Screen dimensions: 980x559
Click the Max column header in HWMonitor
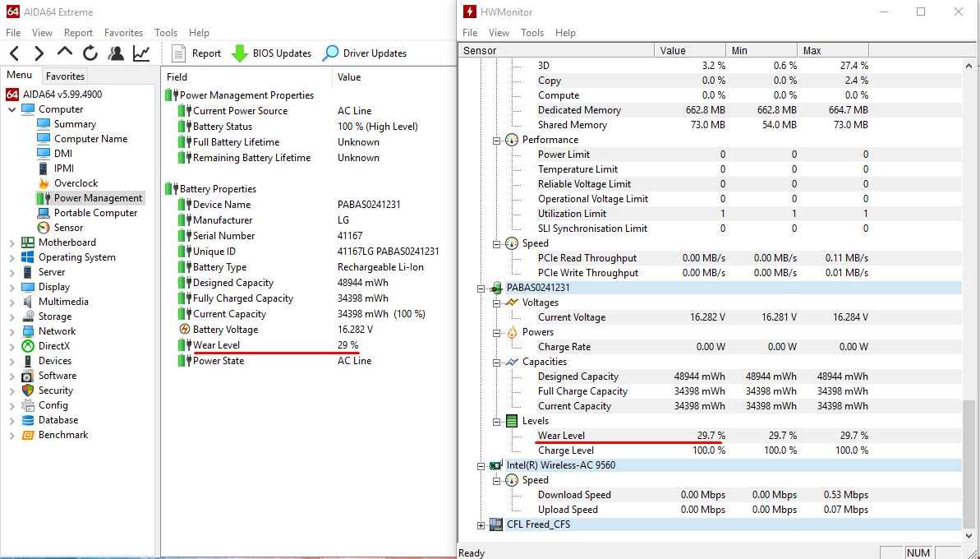[833, 51]
